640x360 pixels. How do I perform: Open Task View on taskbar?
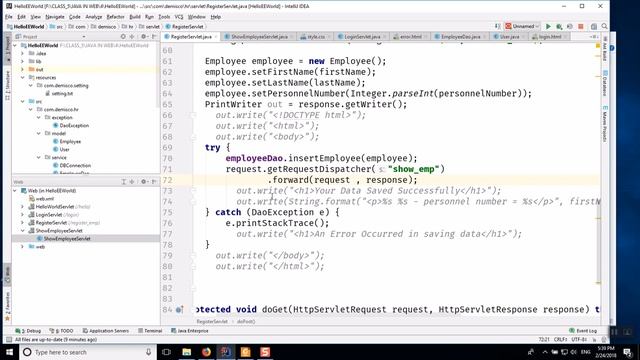click(166, 352)
